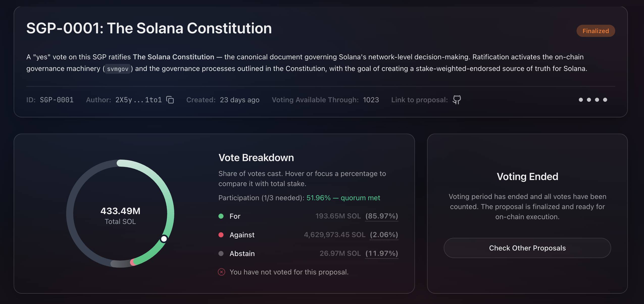This screenshot has width=644, height=304.
Task: Click the Voting Ended heading
Action: coord(527,176)
